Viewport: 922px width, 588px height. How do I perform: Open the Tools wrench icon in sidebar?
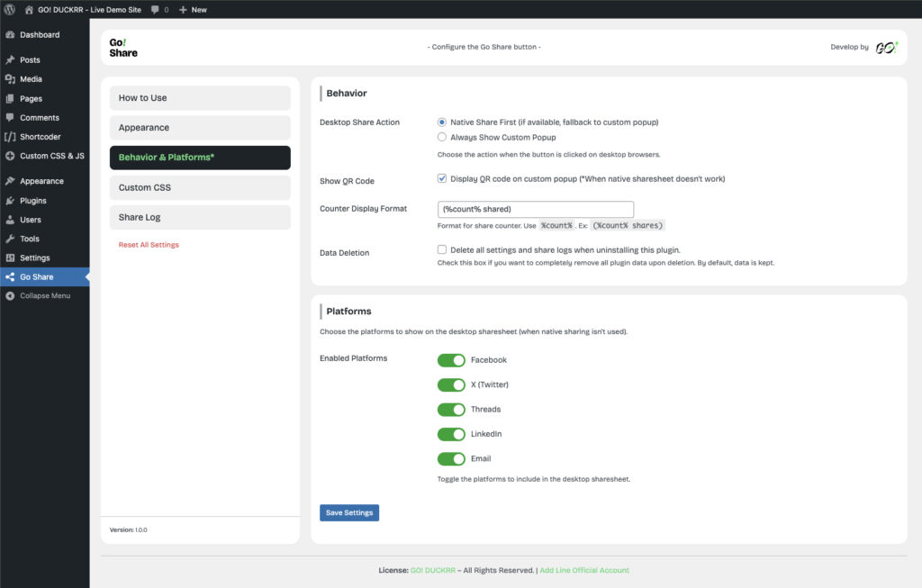pos(10,239)
